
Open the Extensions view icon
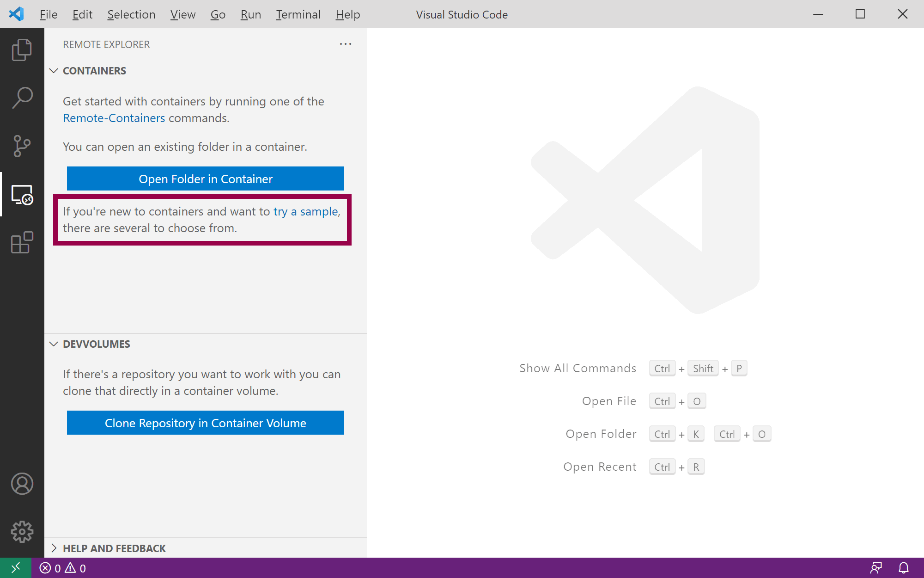(22, 243)
